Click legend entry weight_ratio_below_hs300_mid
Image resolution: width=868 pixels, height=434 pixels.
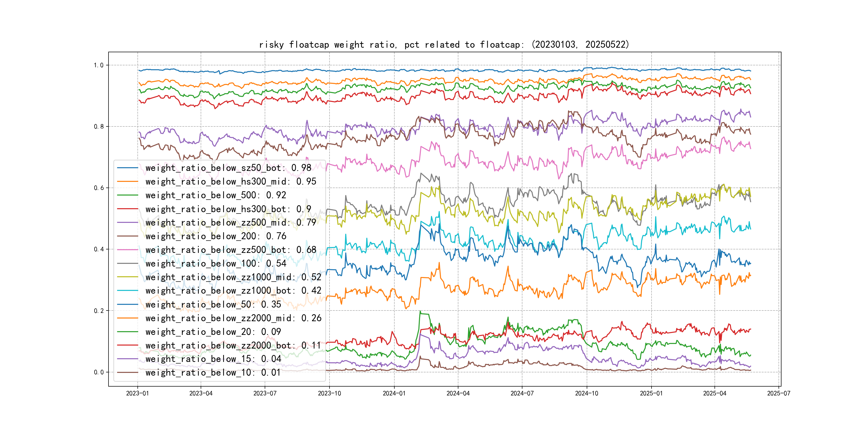(230, 182)
